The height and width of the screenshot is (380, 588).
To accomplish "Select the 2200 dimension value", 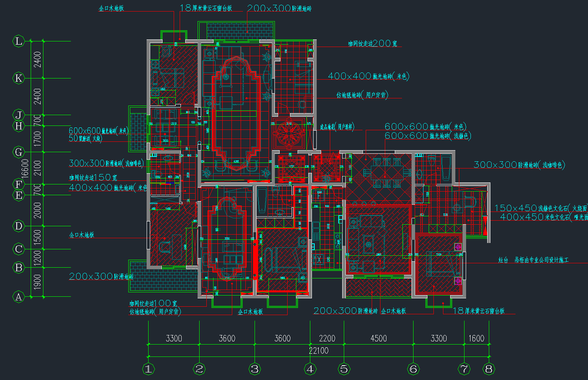I will 327,339.
